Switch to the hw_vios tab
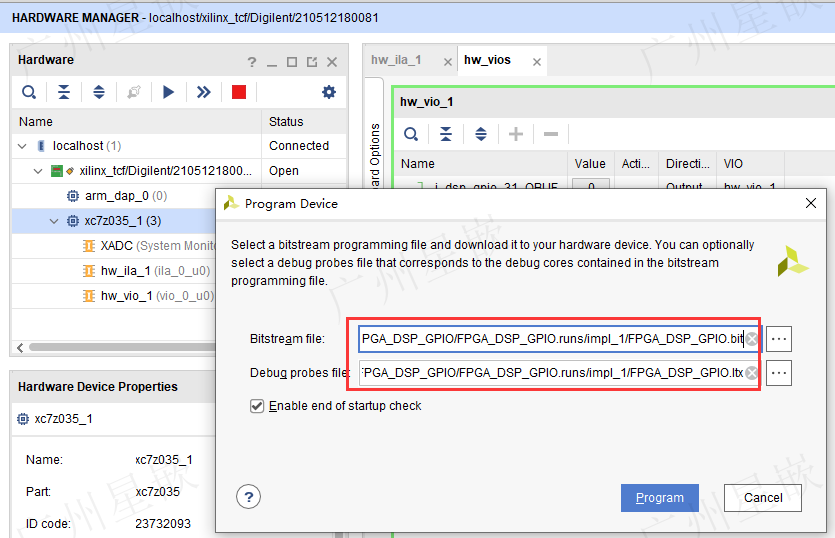Image resolution: width=835 pixels, height=538 pixels. (487, 60)
